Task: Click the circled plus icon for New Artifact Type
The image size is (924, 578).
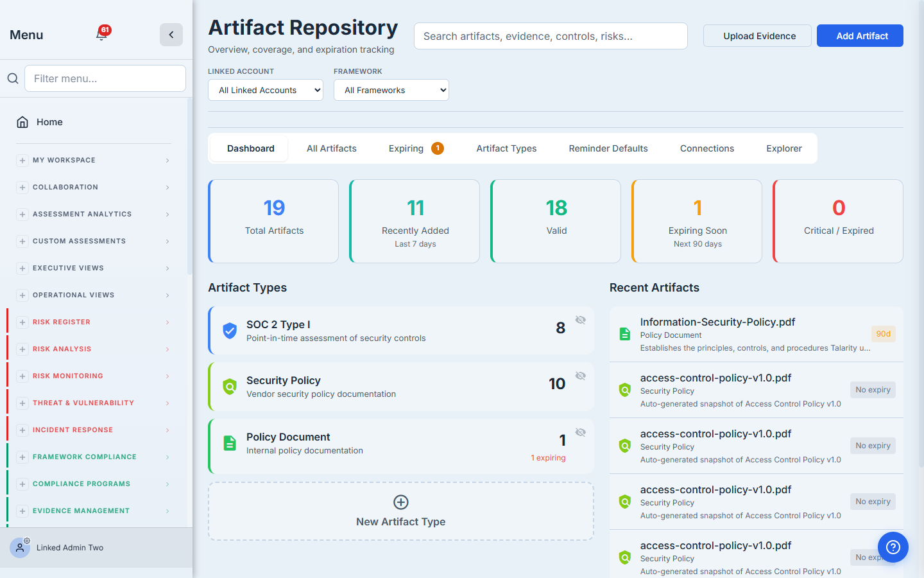Action: click(x=401, y=502)
